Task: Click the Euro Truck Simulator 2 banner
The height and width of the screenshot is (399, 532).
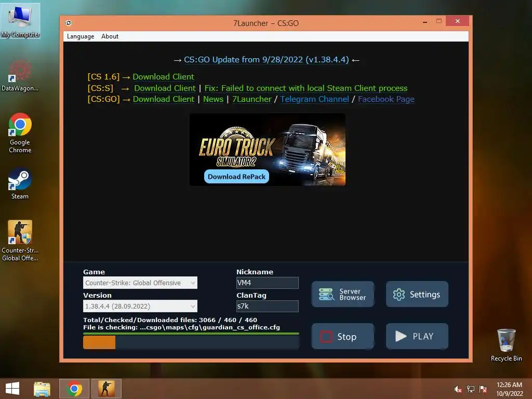Action: click(x=268, y=149)
